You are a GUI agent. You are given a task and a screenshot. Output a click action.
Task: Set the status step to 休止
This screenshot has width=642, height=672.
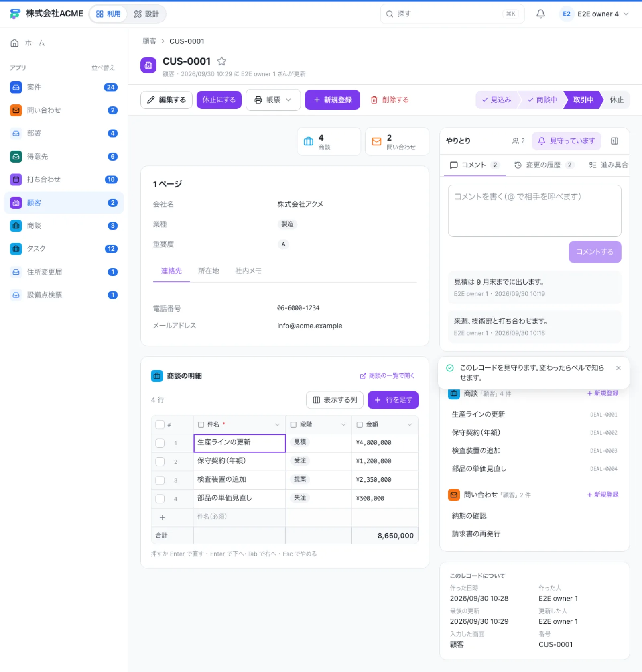(616, 100)
